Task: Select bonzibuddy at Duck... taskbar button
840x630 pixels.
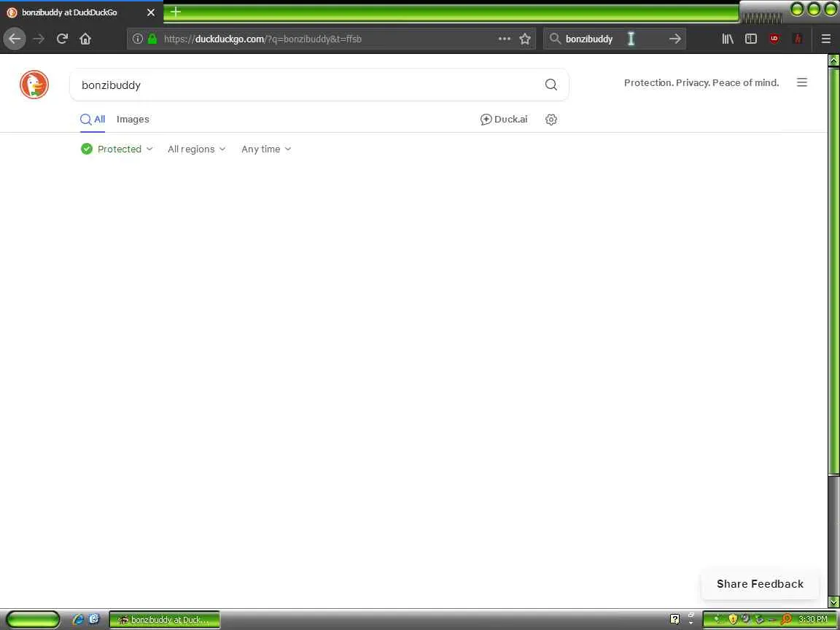Action: (165, 620)
